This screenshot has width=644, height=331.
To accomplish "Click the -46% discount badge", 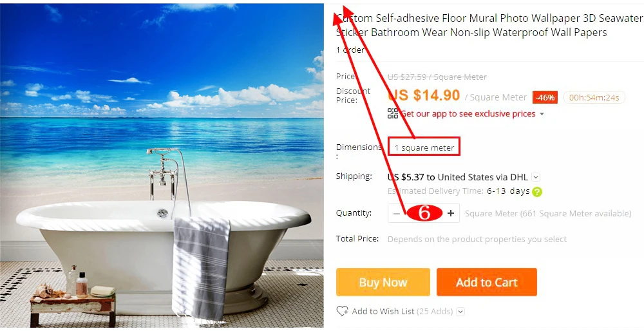I will [545, 98].
